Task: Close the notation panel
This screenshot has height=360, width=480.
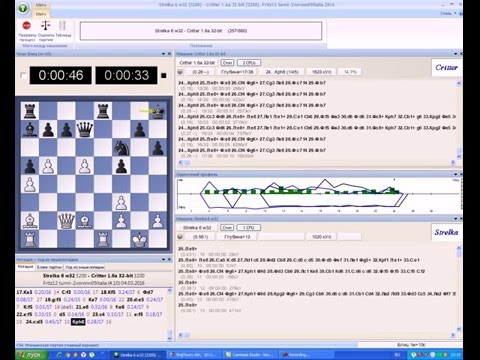Action: point(169,259)
